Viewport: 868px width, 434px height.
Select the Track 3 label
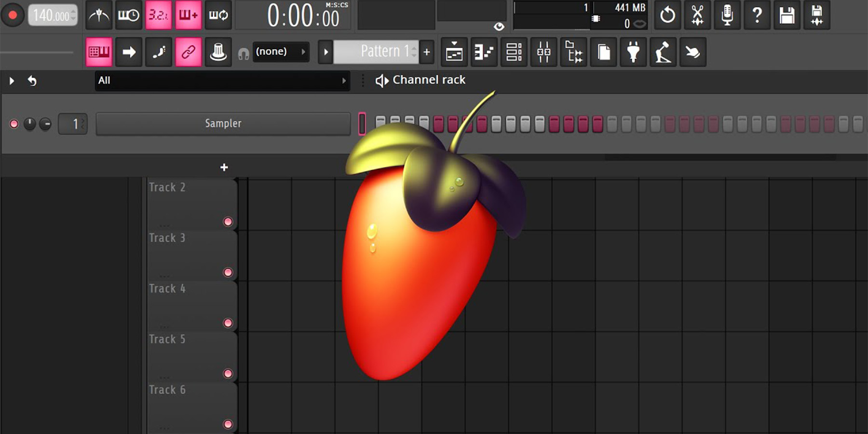click(167, 238)
